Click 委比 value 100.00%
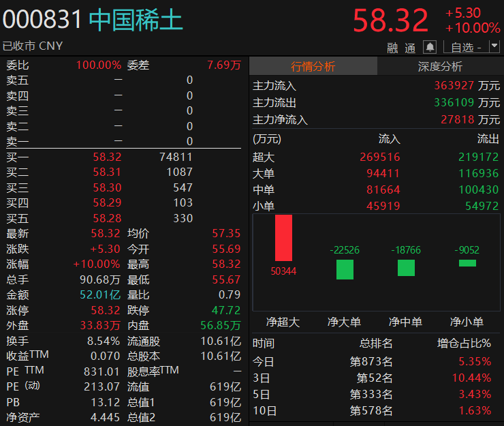The height and width of the screenshot is (426, 504). [99, 65]
